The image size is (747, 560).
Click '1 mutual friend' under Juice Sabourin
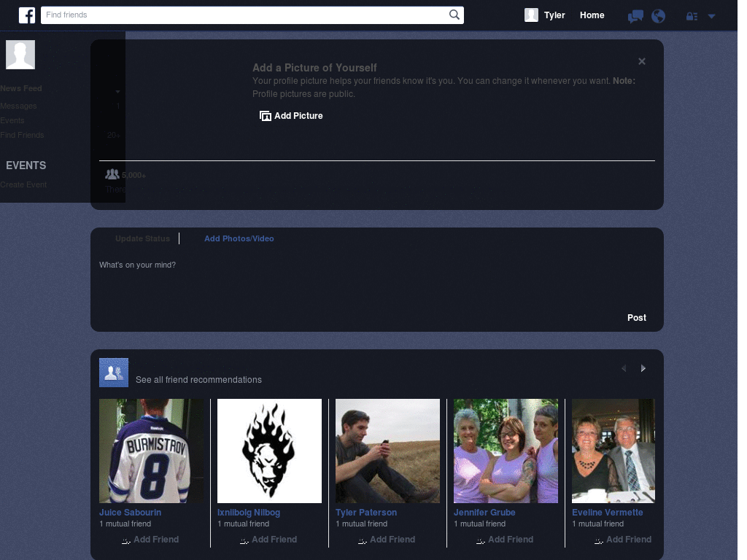tap(125, 524)
